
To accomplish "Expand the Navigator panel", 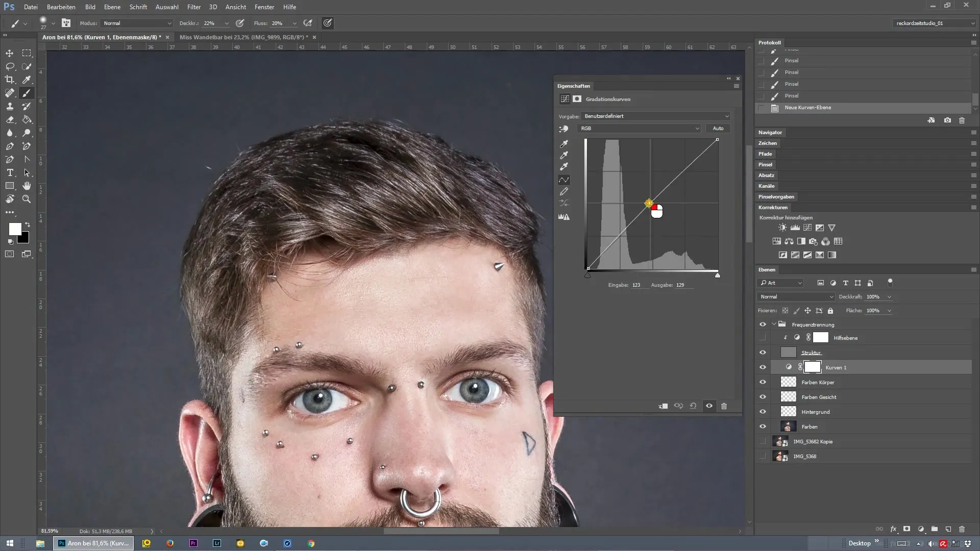I will point(770,133).
